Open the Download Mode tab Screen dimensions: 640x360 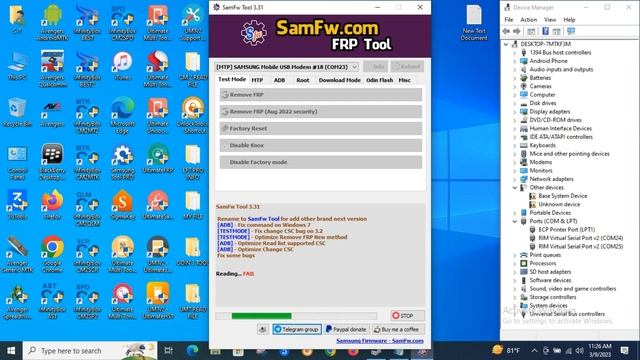click(x=340, y=80)
